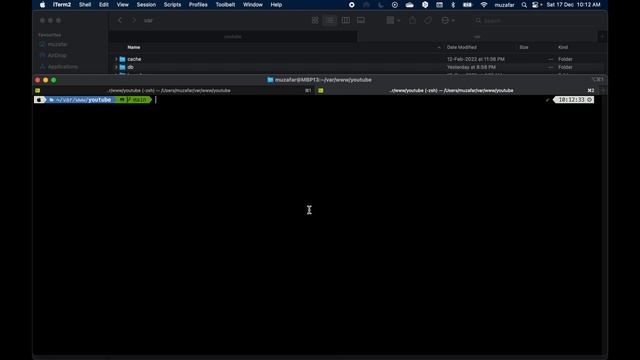Click the Finder tag icon
The width and height of the screenshot is (640, 360).
(x=428, y=20)
